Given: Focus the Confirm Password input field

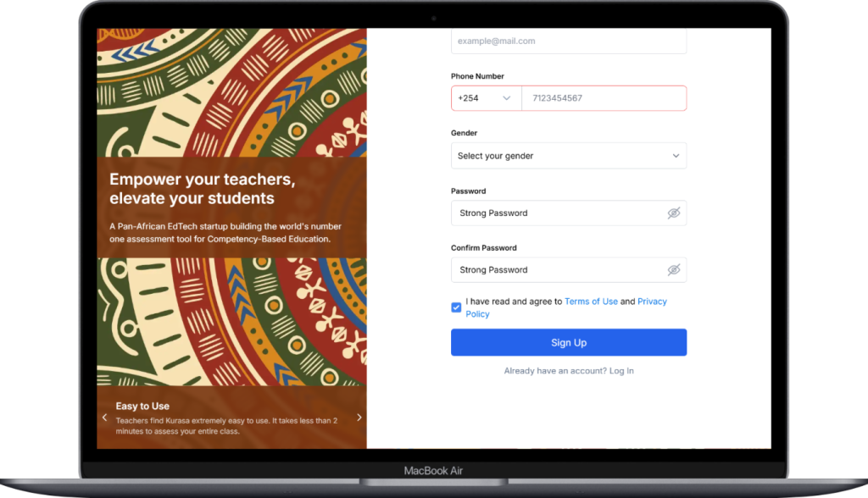Looking at the screenshot, I should [x=569, y=270].
